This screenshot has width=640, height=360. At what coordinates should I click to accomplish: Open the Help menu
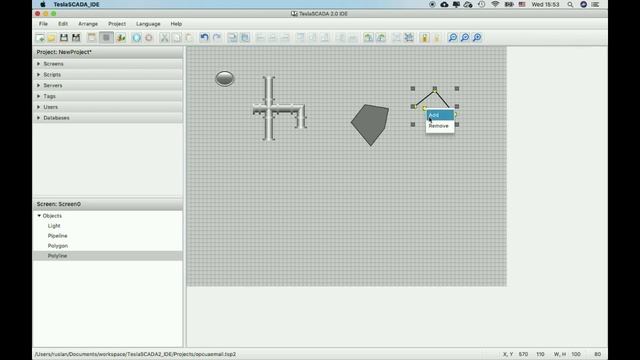point(176,24)
